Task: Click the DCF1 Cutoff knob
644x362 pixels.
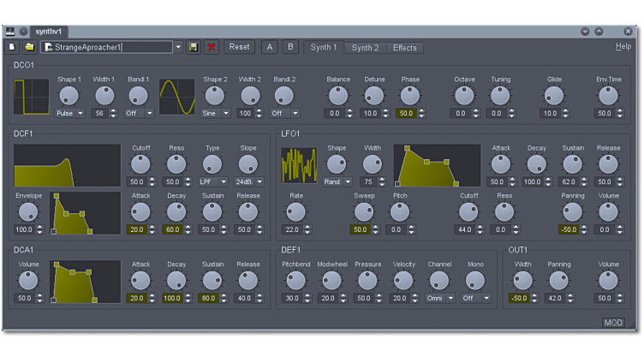Action: tap(140, 163)
